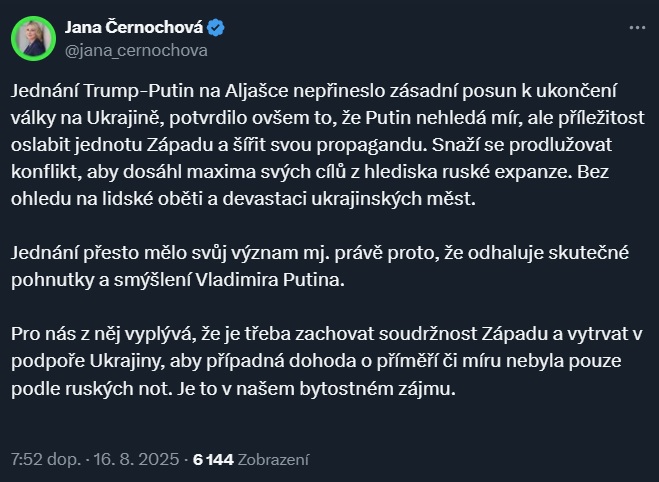Viewport: 659px width, 482px height.
Task: Click the Zobrazení views label
Action: (274, 459)
